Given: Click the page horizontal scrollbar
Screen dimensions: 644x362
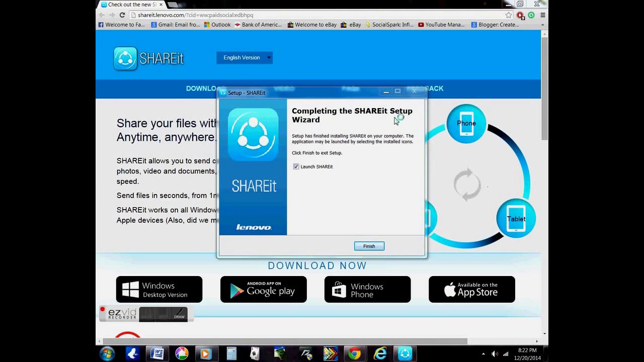Looking at the screenshot, I should click(x=285, y=341).
